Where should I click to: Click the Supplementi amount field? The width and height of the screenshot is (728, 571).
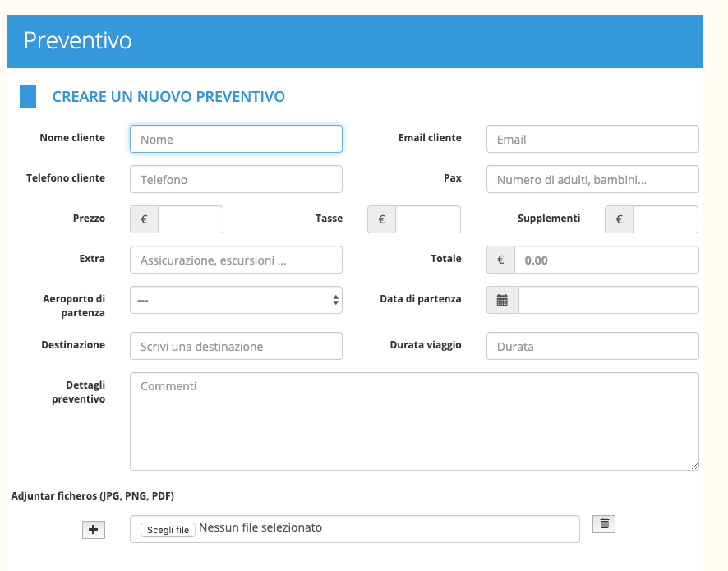coord(666,219)
